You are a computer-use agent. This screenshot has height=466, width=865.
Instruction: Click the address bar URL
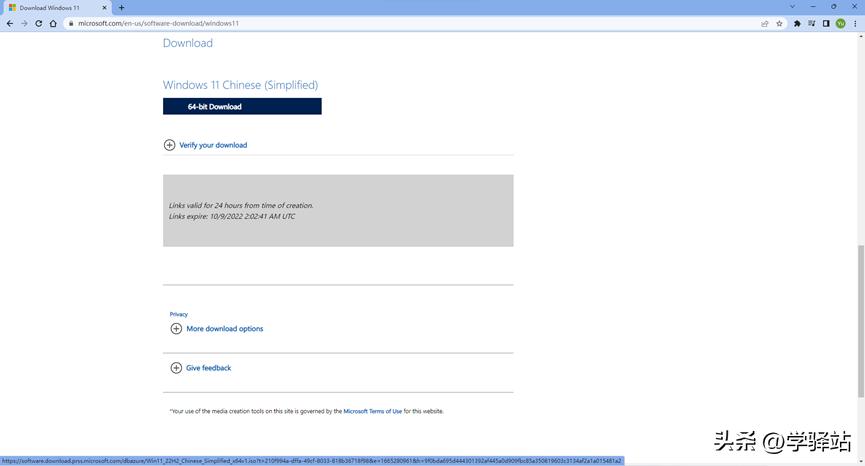point(158,24)
